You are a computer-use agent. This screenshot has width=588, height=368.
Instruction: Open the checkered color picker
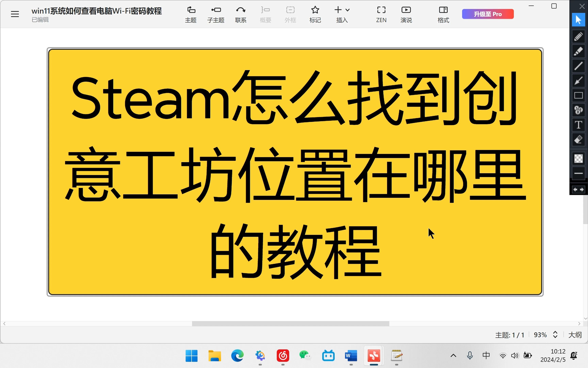578,159
